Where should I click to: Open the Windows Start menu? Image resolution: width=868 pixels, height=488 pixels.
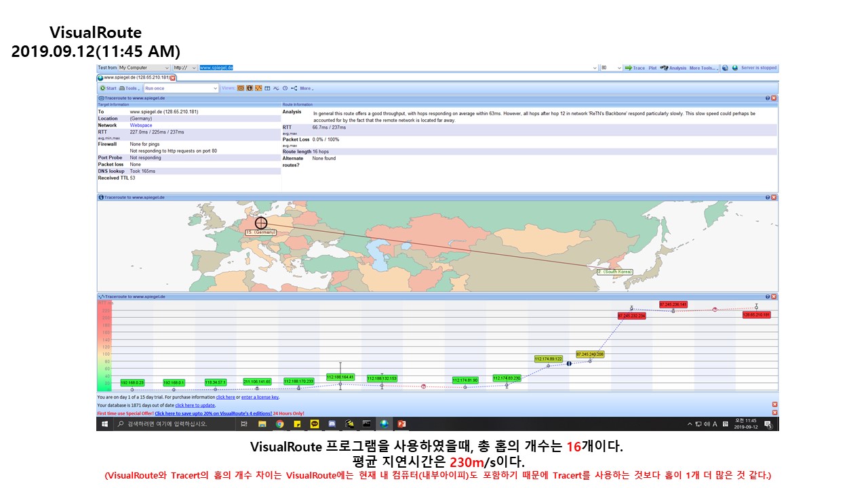point(104,424)
